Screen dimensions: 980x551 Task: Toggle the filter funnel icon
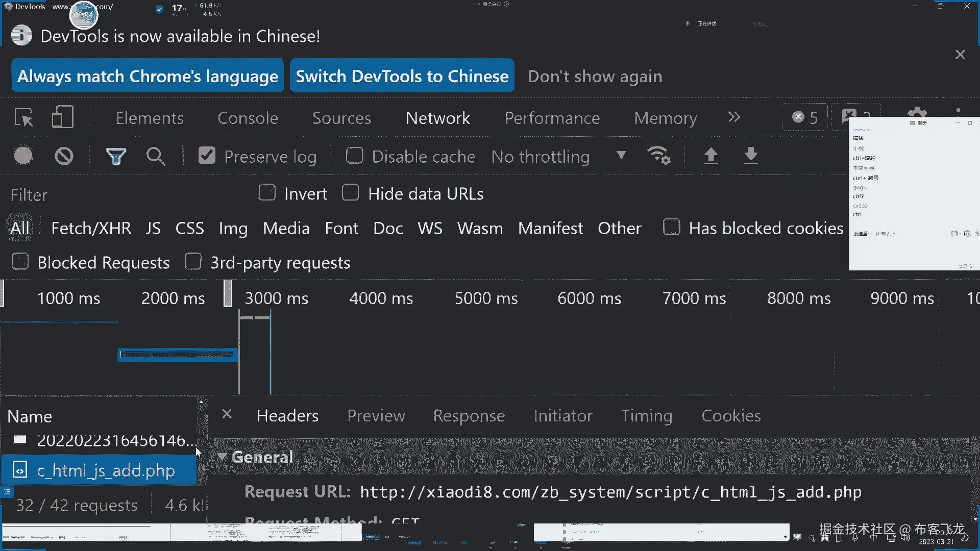pos(116,156)
